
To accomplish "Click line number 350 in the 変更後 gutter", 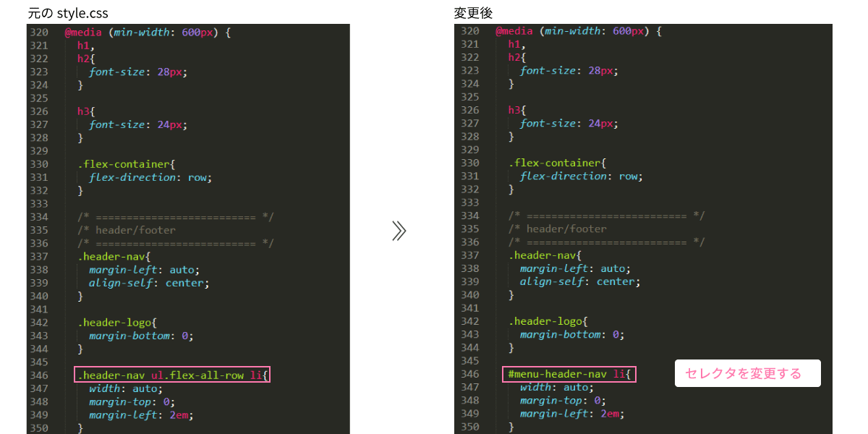I will click(x=470, y=427).
